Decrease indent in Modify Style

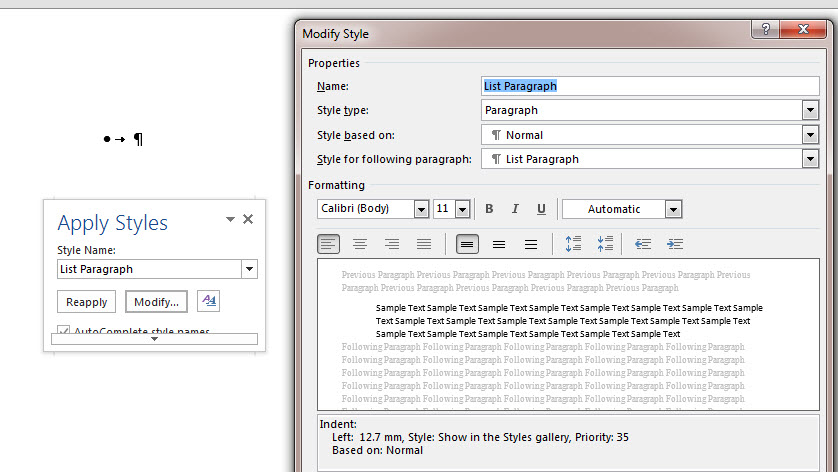point(643,244)
